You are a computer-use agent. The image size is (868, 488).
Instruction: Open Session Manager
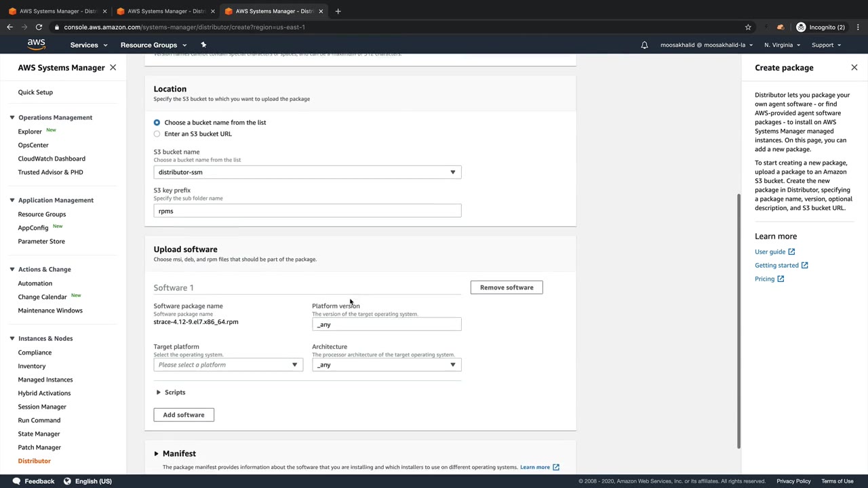pos(42,407)
